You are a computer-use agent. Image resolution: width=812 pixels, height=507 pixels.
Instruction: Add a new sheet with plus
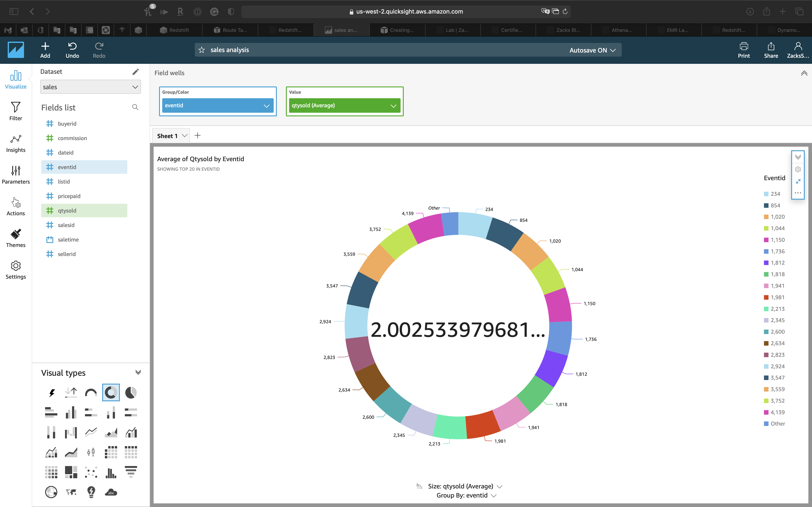click(x=198, y=136)
